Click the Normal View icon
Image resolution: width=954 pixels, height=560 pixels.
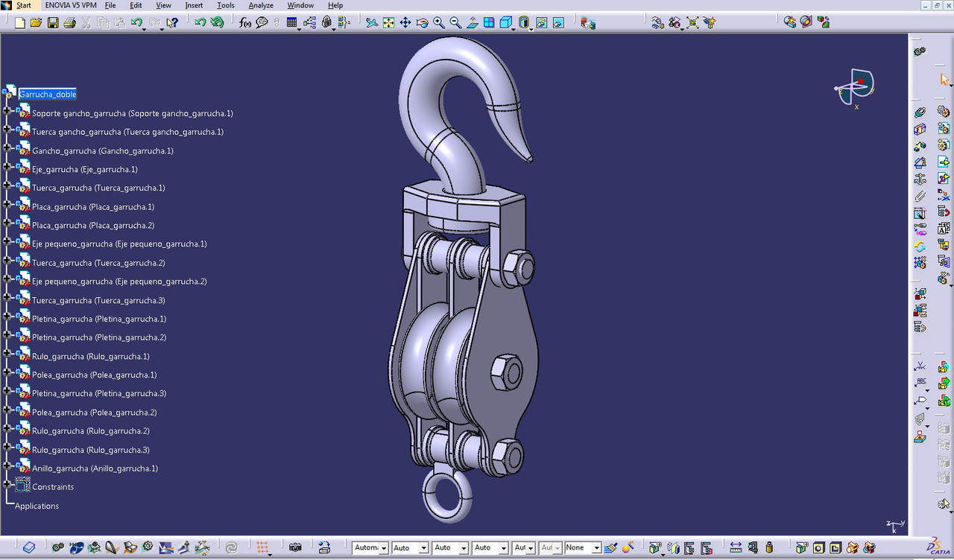472,23
